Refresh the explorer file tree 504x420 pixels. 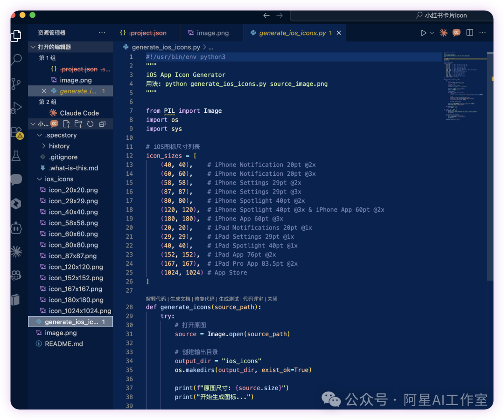(x=90, y=124)
